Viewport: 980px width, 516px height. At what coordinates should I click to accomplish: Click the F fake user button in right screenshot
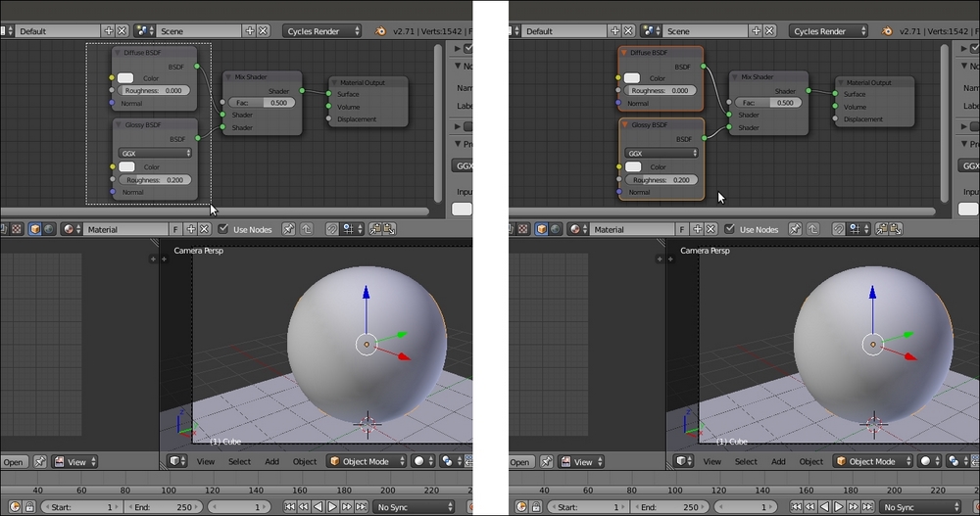pyautogui.click(x=682, y=229)
